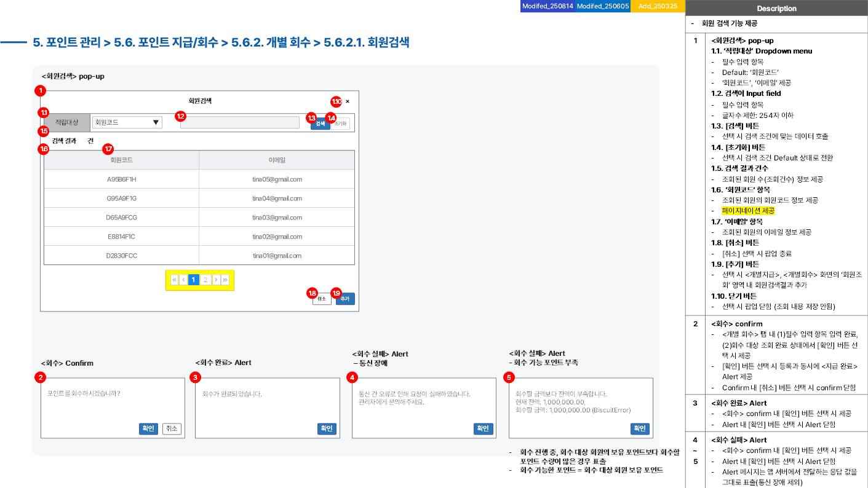
Task: Select the row with tina03@gmail.com
Action: click(x=199, y=218)
